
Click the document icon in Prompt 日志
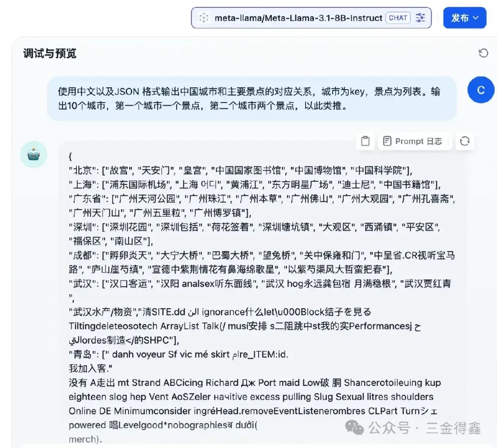[x=387, y=141]
